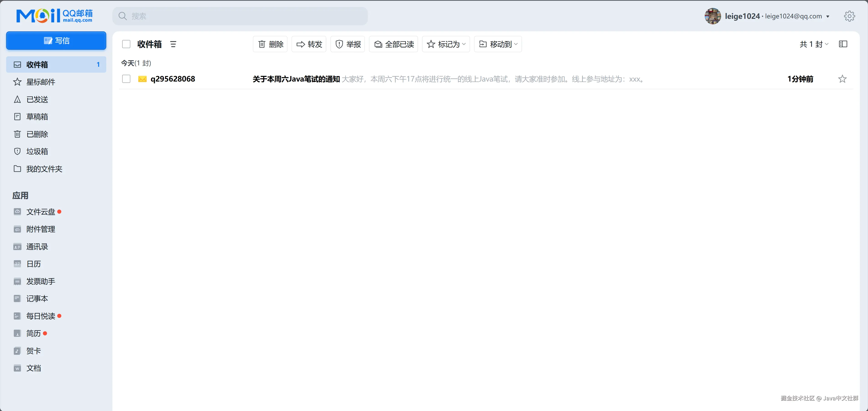Focus the 搜索 search field
Image resolution: width=868 pixels, height=411 pixels.
coord(240,16)
